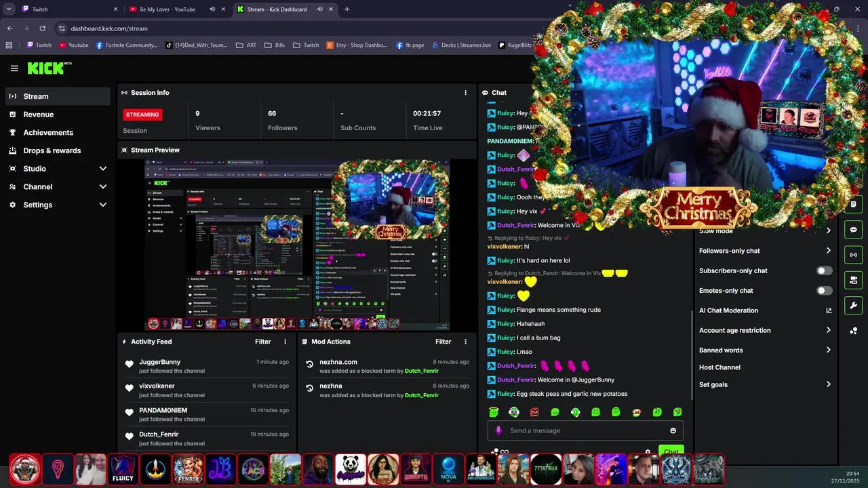The width and height of the screenshot is (868, 488).
Task: Open Banned words options arrow
Action: [828, 350]
